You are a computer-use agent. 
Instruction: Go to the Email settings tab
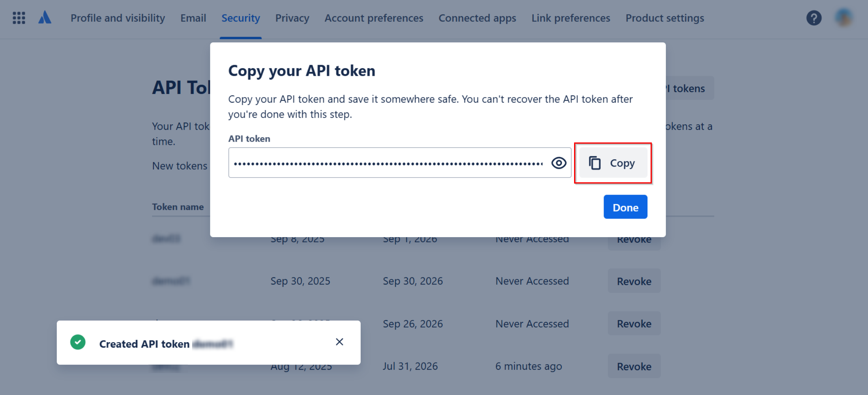[x=193, y=18]
